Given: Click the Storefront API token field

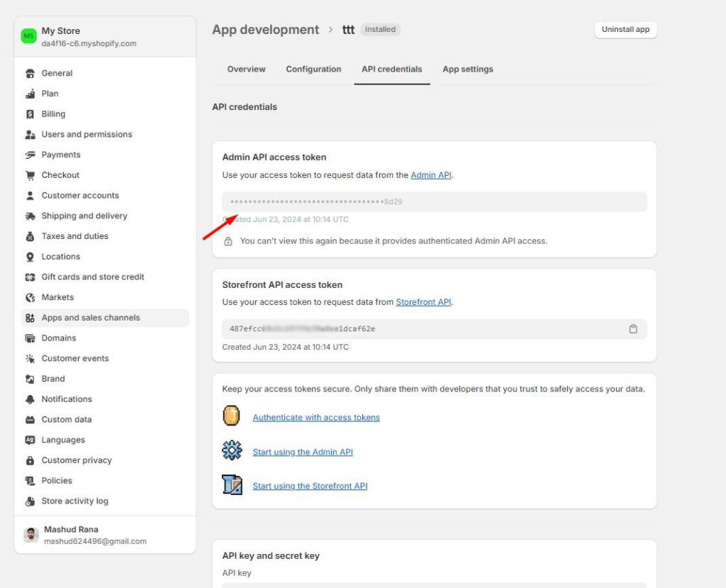Looking at the screenshot, I should (x=435, y=329).
